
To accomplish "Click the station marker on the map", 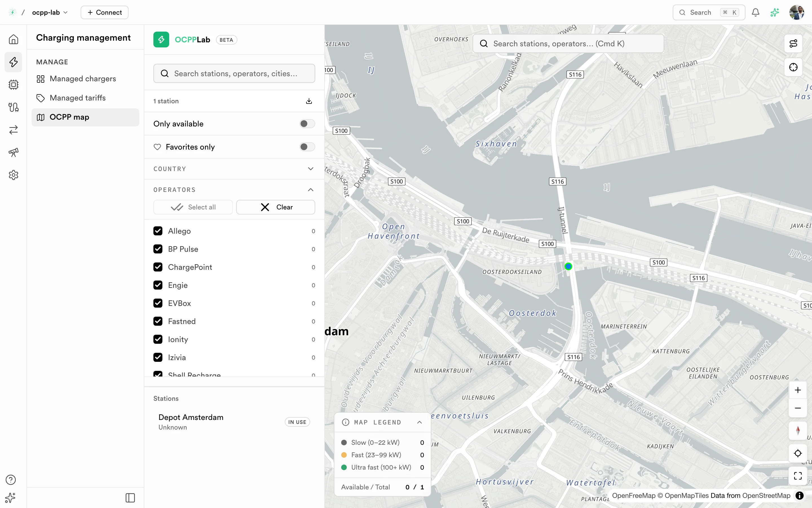I will [x=568, y=266].
